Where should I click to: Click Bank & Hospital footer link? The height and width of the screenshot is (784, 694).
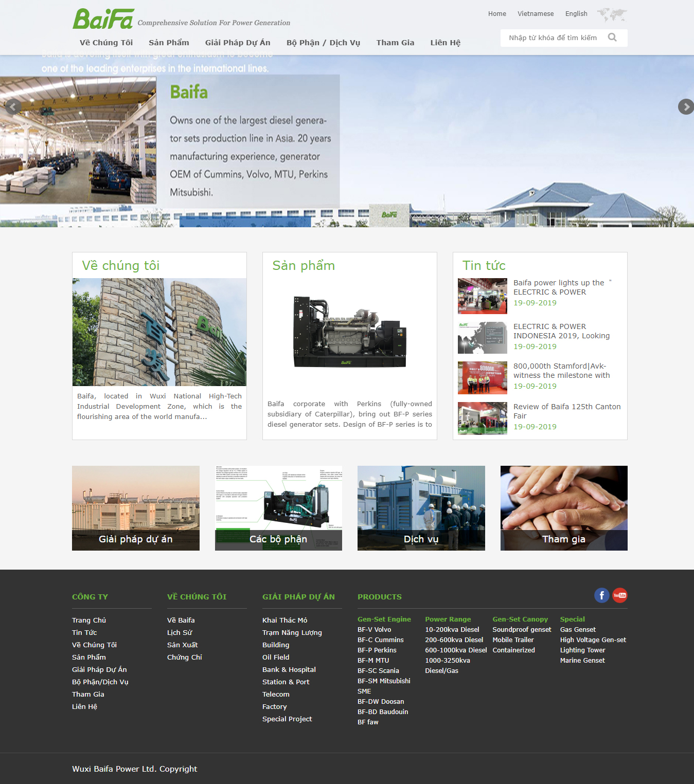click(289, 670)
